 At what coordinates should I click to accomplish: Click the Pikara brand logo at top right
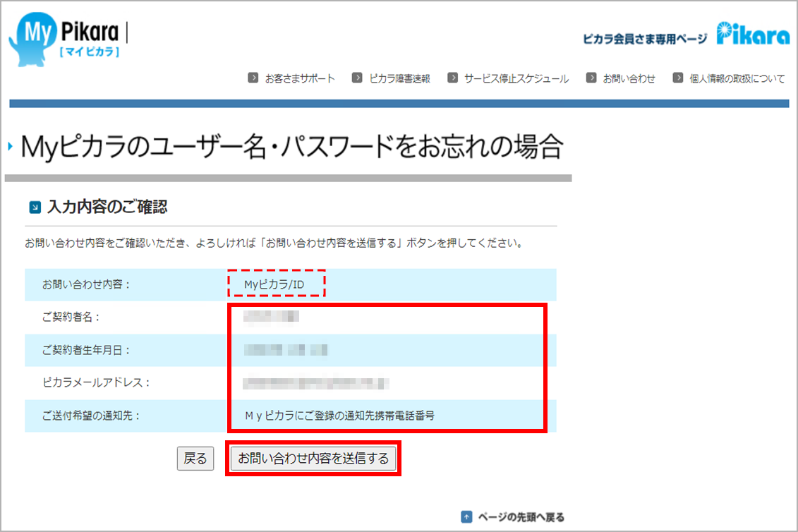754,34
